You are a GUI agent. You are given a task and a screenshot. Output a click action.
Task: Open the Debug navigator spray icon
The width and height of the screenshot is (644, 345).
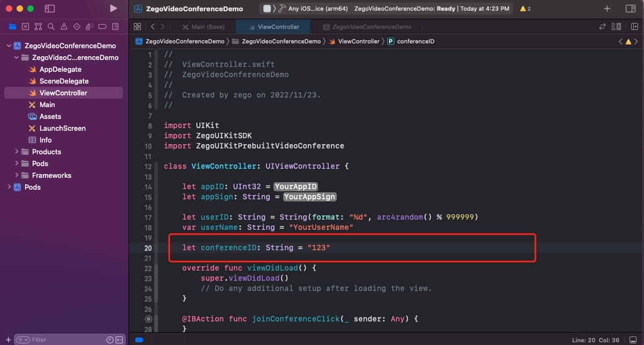tap(89, 26)
